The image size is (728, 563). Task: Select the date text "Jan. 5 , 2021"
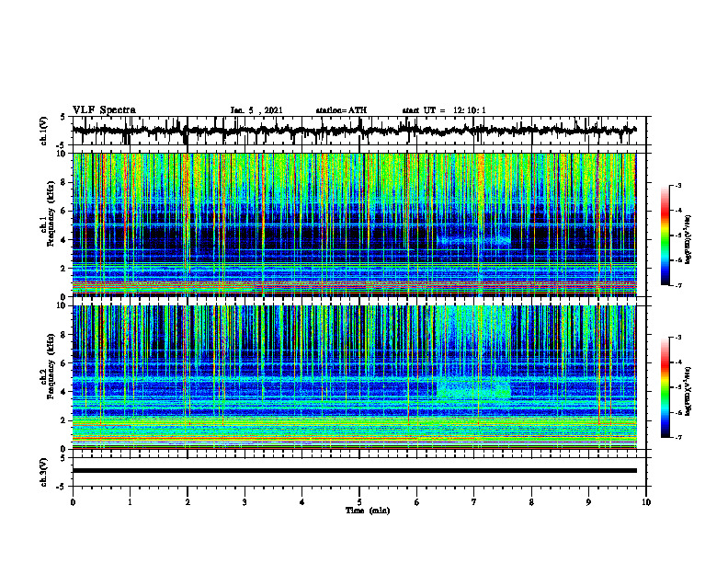click(x=256, y=110)
